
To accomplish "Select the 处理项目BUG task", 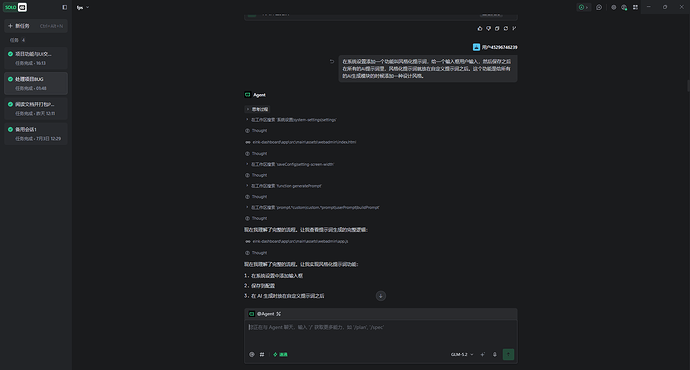I will (36, 83).
